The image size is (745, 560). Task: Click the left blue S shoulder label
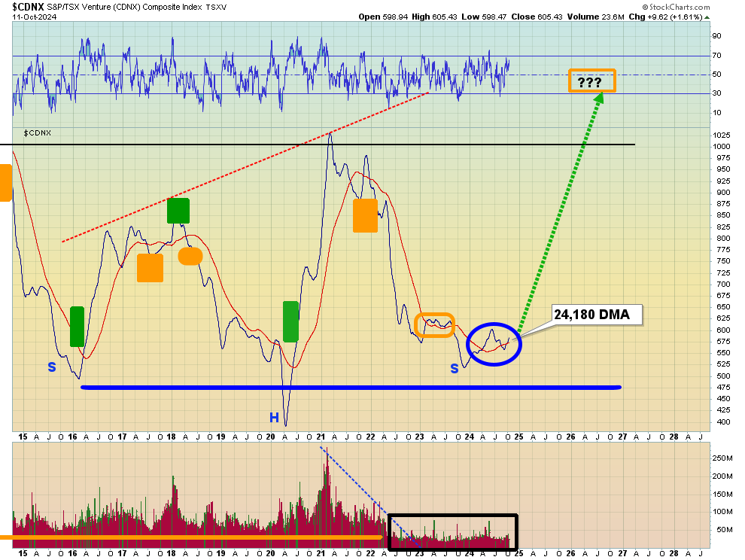[52, 367]
